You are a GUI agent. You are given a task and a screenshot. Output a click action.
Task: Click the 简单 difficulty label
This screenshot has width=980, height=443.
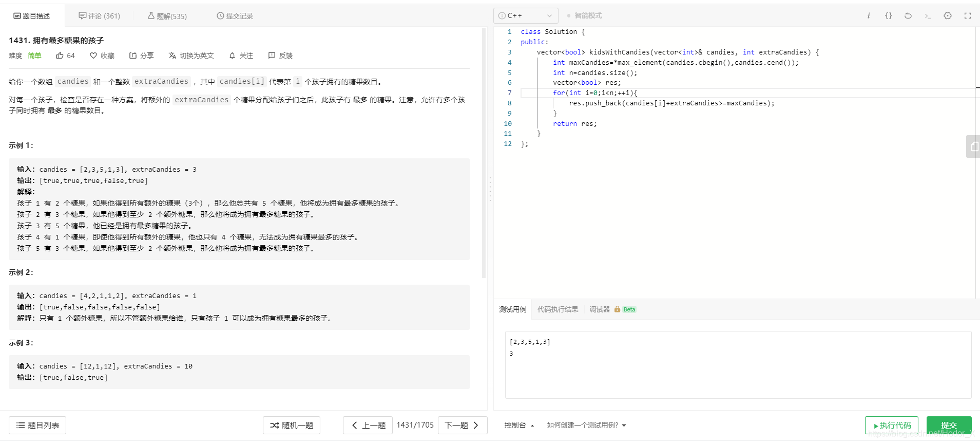point(34,56)
